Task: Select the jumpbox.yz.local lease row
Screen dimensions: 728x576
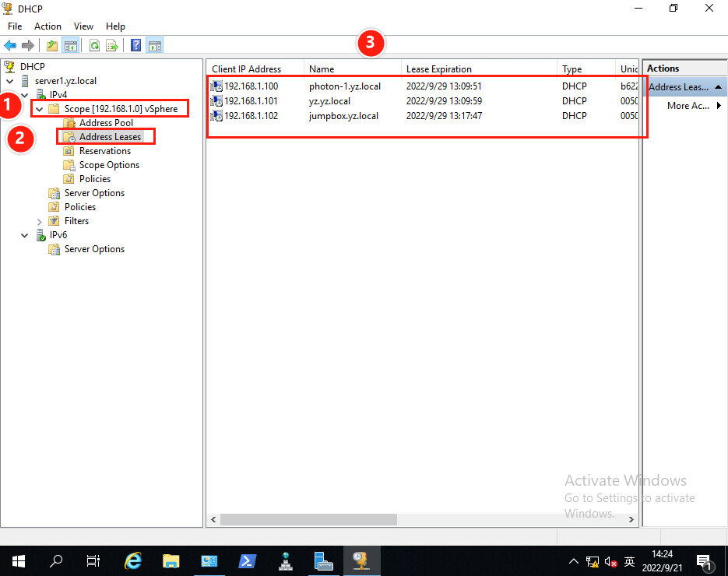Action: point(343,116)
